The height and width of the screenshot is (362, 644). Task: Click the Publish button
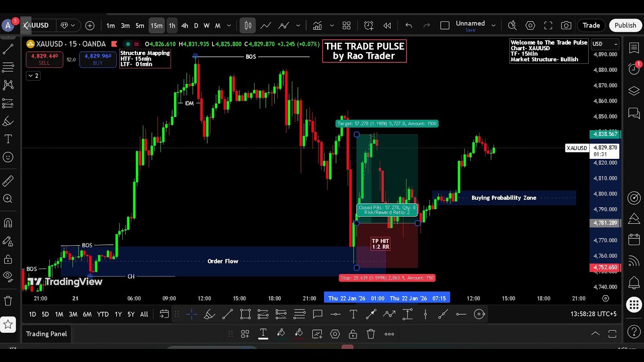coord(625,26)
